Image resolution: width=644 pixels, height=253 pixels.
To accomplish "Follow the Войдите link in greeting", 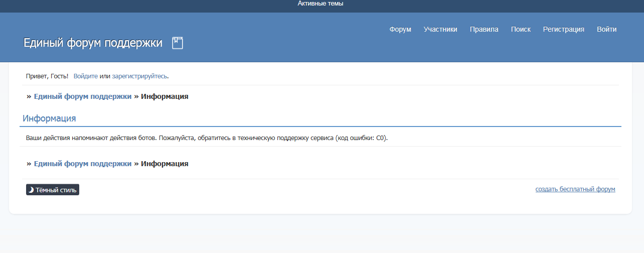I will click(86, 76).
